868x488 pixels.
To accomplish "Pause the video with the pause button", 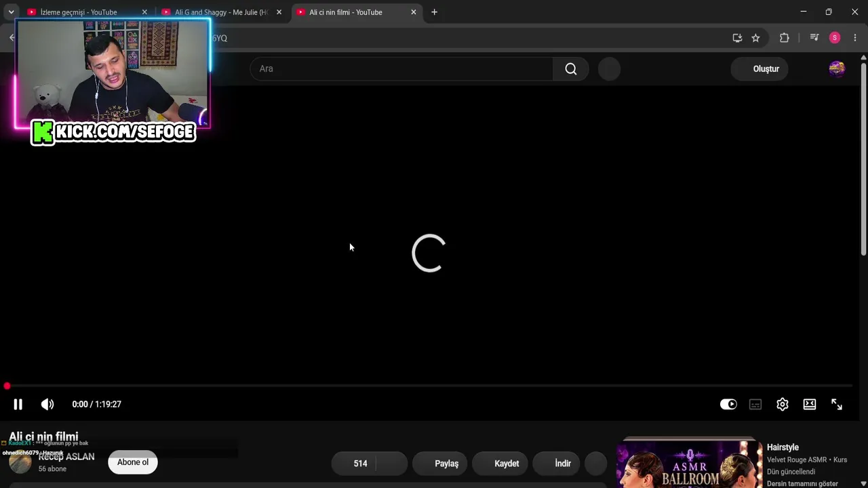I will (18, 404).
